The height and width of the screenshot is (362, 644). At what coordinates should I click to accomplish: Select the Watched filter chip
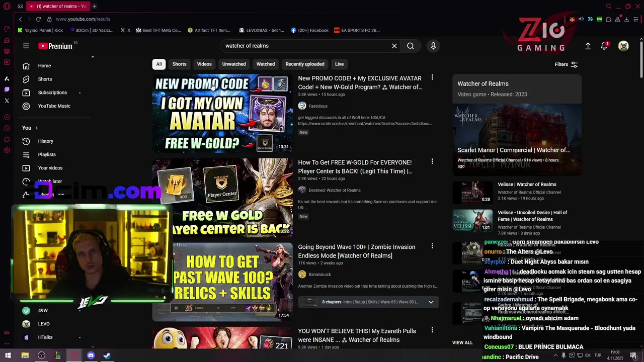click(266, 64)
